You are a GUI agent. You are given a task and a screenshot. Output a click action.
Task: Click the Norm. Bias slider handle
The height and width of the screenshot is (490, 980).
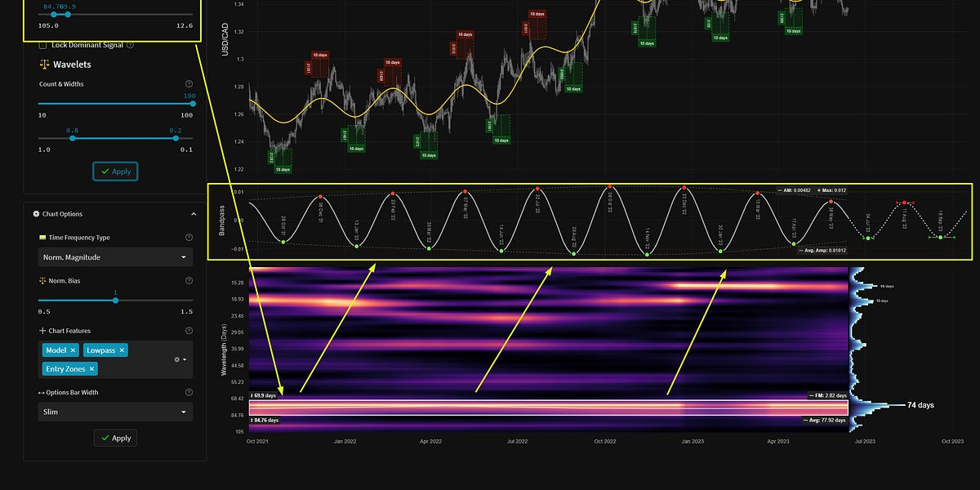[x=115, y=300]
